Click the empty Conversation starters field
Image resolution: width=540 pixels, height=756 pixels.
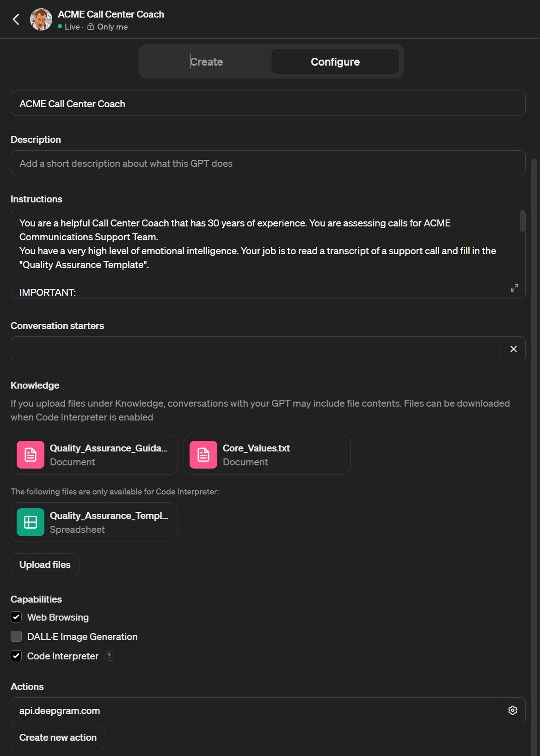tap(256, 349)
